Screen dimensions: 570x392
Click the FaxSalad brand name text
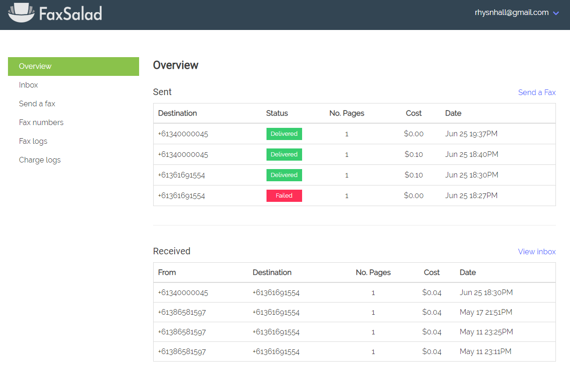(x=71, y=14)
